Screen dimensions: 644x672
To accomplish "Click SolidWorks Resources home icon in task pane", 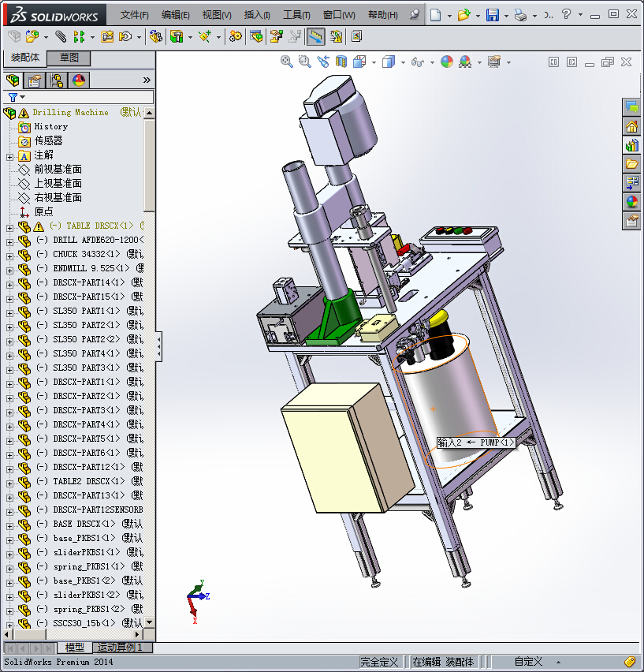I will click(631, 126).
